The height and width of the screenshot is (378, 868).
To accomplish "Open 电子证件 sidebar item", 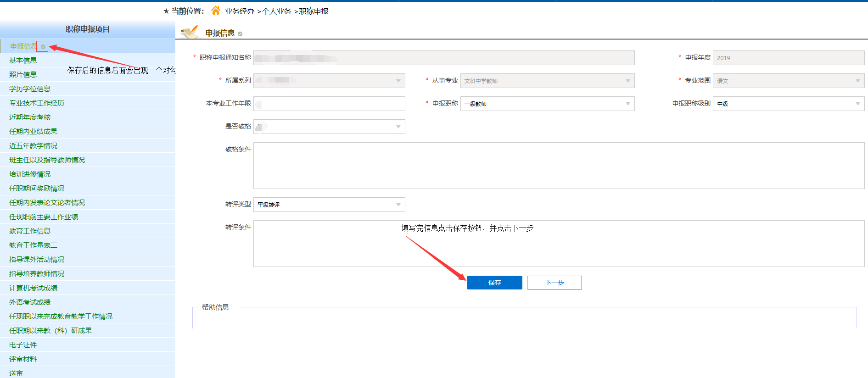I will tap(23, 345).
